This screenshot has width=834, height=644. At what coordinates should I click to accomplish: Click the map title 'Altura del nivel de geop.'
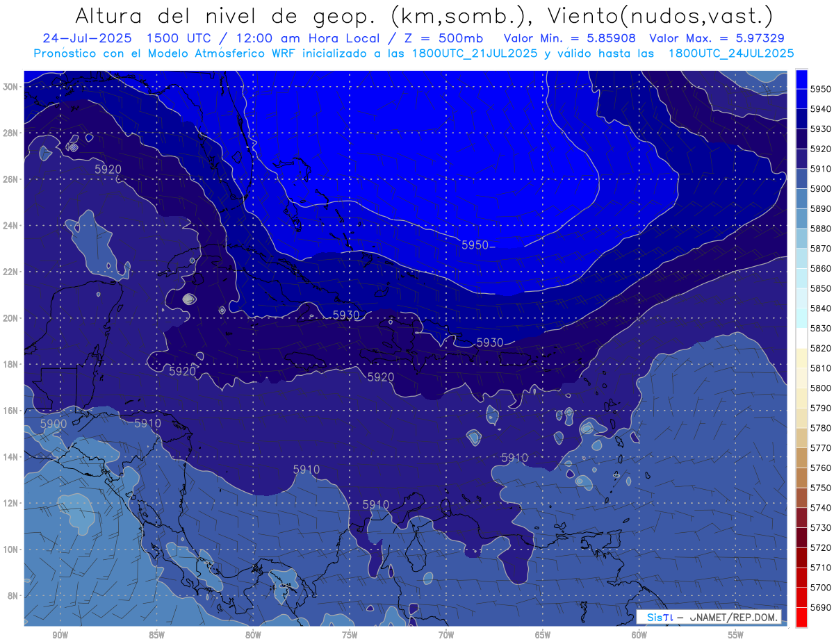point(226,15)
